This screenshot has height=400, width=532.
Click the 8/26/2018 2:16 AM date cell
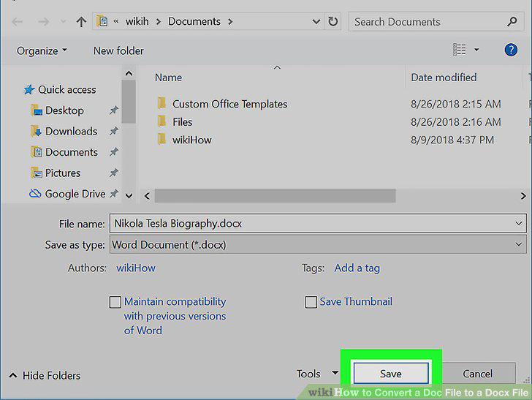[456, 122]
